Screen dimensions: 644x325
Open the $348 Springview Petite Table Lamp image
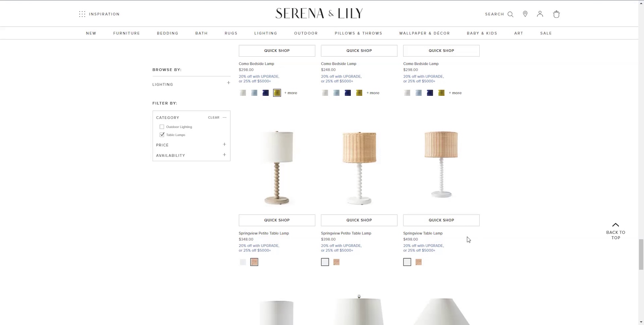pyautogui.click(x=277, y=167)
